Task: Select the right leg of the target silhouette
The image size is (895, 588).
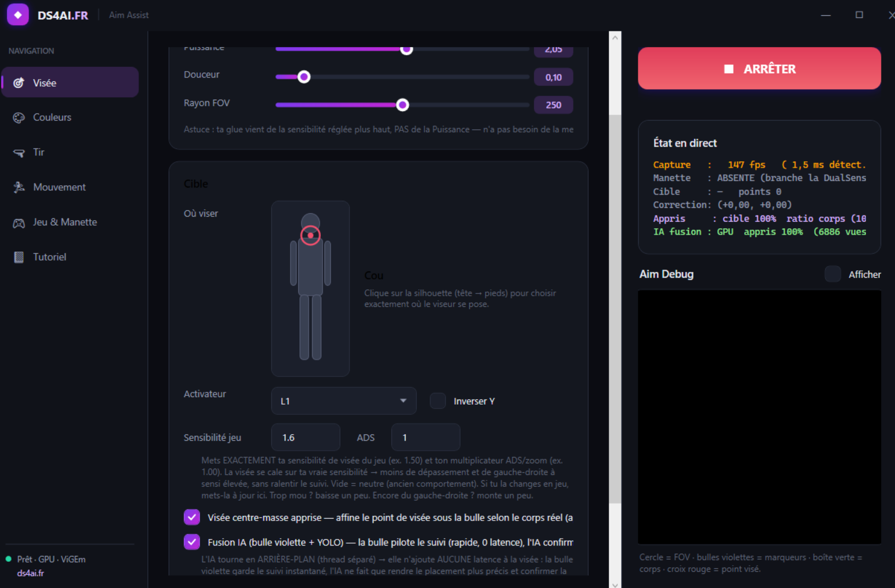Action: point(317,327)
